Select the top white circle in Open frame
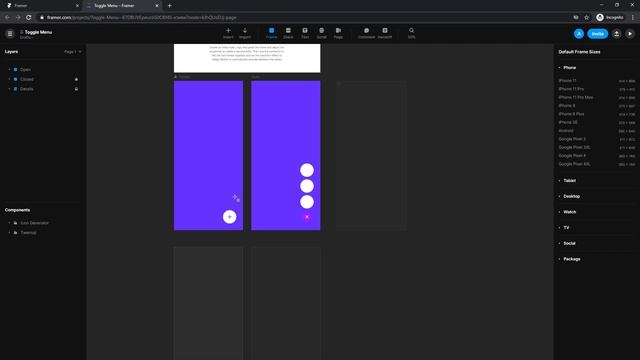The height and width of the screenshot is (360, 640). pyautogui.click(x=307, y=170)
